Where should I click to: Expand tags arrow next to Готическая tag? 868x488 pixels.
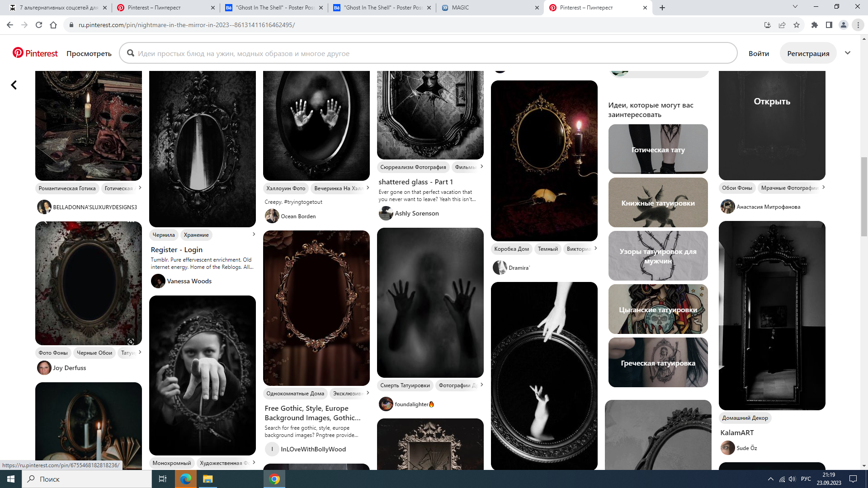click(140, 188)
